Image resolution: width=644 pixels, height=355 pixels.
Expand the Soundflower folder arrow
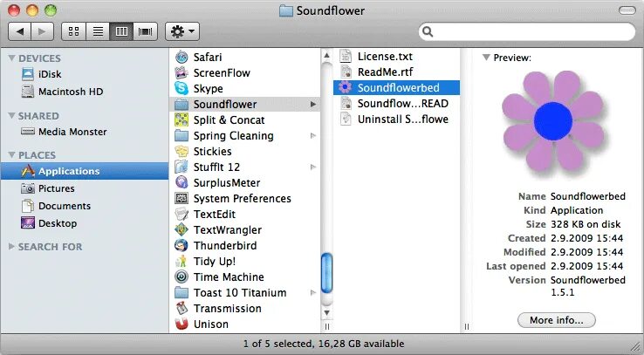tap(313, 105)
